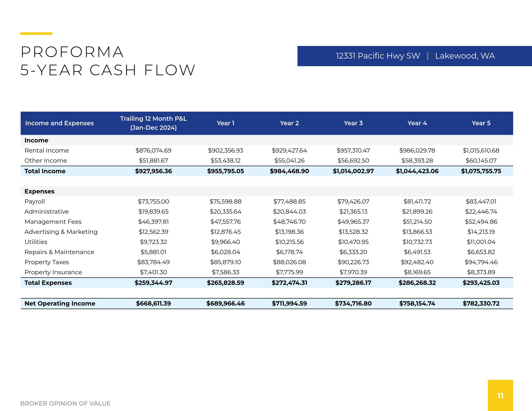Click the yellow accent bar above the title
The width and height of the screenshot is (532, 411).
pyautogui.click(x=36, y=34)
